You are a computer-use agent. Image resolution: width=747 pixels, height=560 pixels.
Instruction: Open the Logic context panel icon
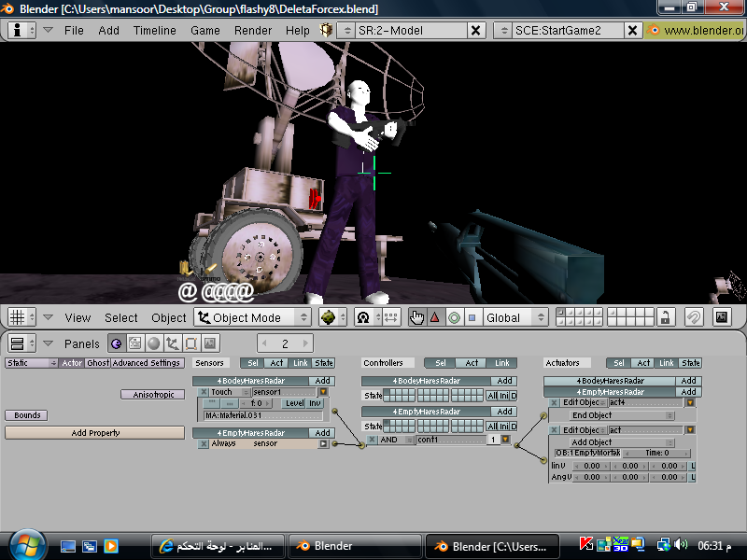116,343
